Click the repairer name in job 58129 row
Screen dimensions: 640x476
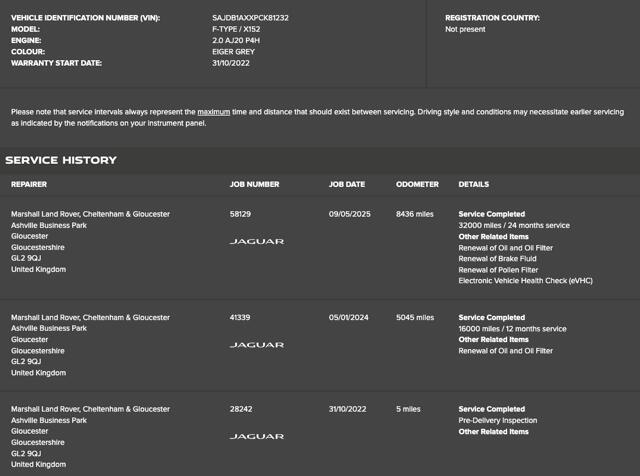[90, 214]
